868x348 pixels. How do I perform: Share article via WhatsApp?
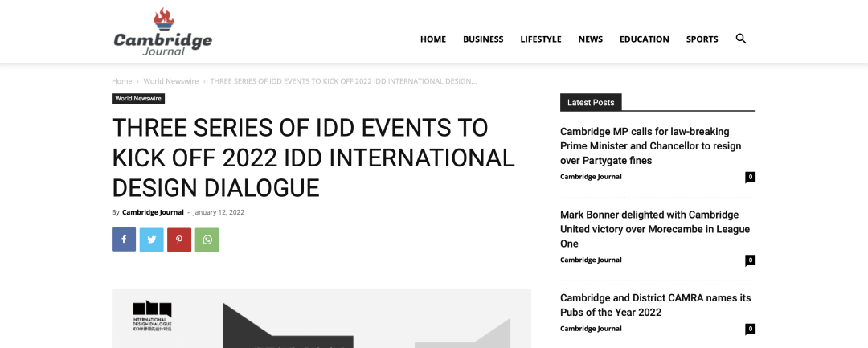coord(207,240)
